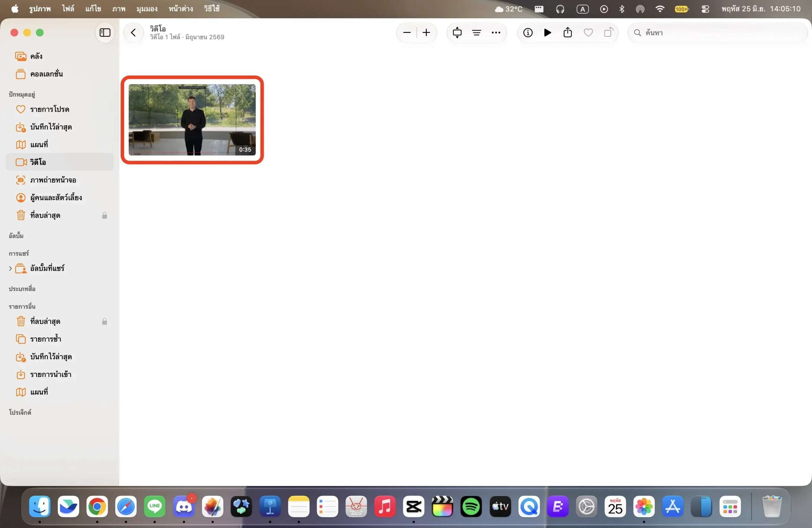Launch Google Chrome from the Dock

pyautogui.click(x=97, y=506)
